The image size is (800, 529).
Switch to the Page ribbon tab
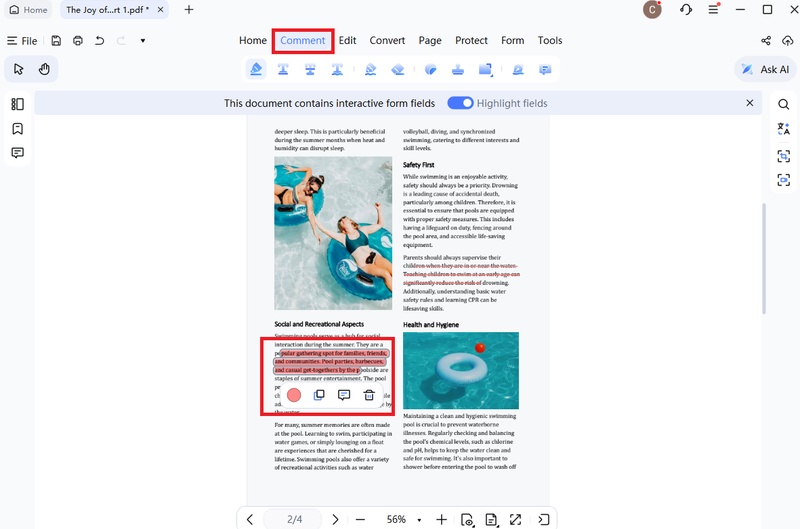pyautogui.click(x=430, y=40)
